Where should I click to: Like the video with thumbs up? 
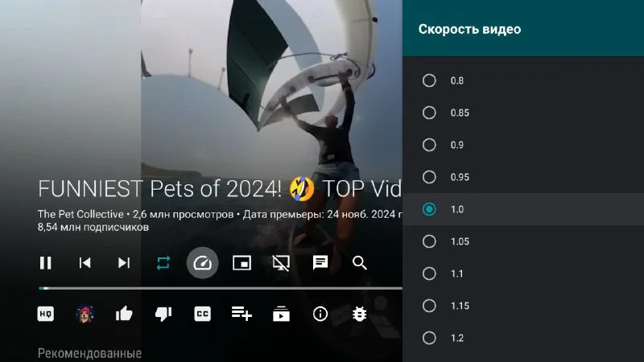click(x=124, y=314)
